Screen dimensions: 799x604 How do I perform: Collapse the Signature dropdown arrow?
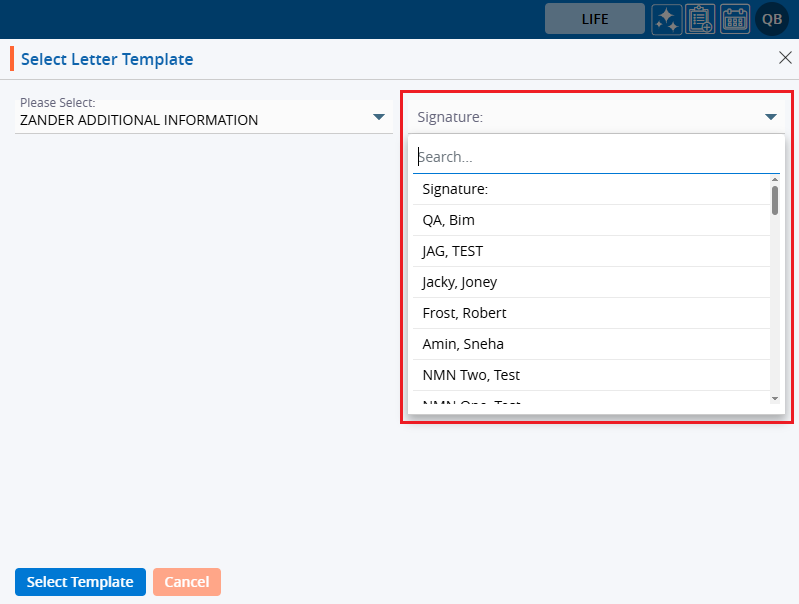tap(771, 117)
